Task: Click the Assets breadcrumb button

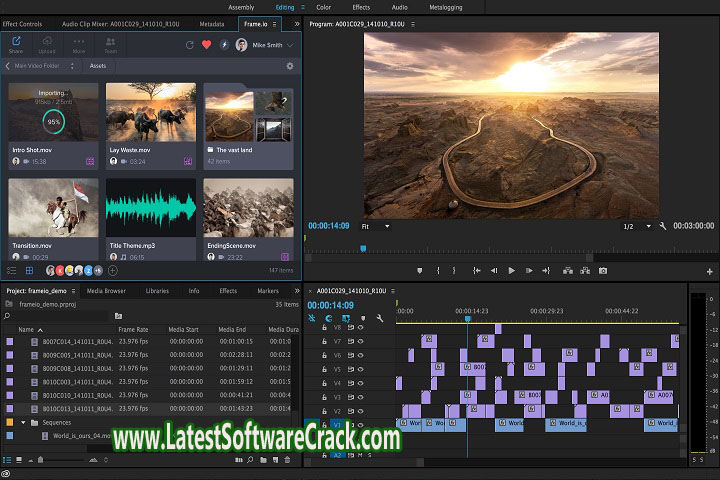Action: 98,66
